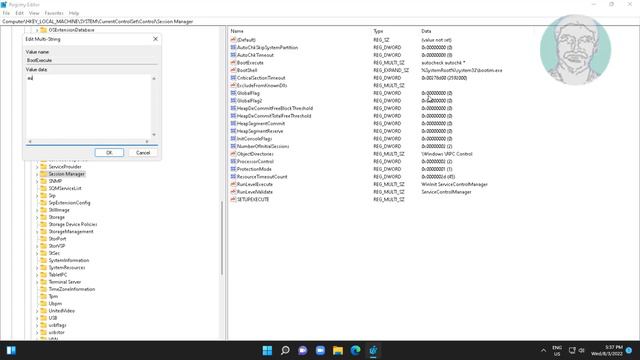Click the Value name field showing BootExecute
Image resolution: width=640 pixels, height=360 pixels.
coord(91,60)
